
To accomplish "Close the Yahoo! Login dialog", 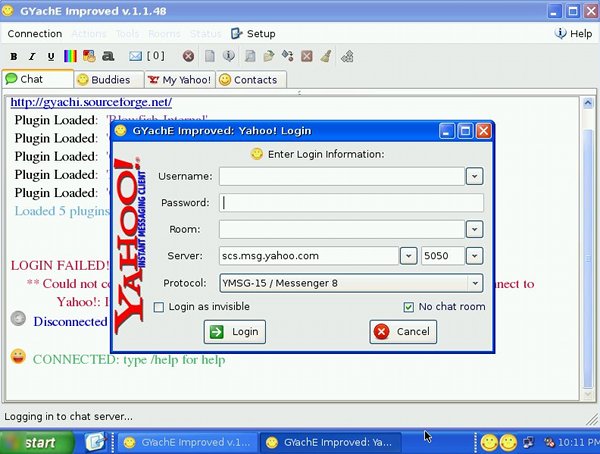I will [x=484, y=131].
